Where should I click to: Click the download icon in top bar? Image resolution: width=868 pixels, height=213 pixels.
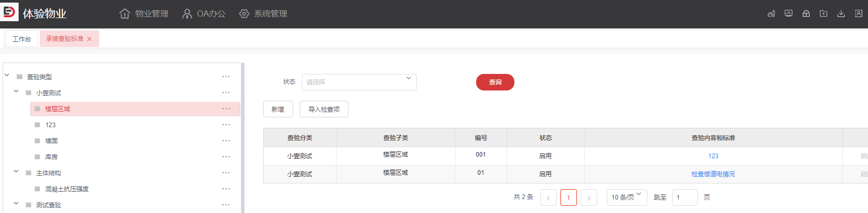[x=841, y=14]
